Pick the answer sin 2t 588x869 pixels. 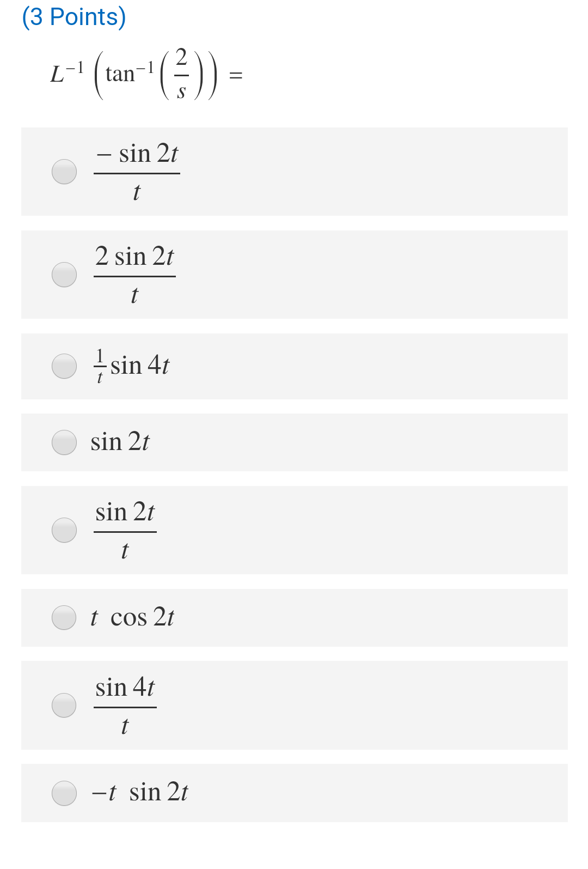pos(64,442)
